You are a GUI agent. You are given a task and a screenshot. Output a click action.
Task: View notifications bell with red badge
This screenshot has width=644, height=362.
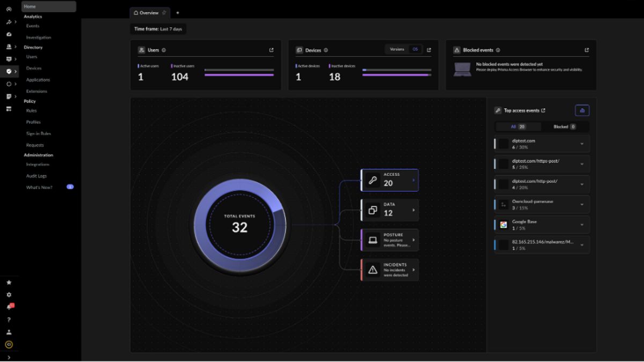[9, 307]
